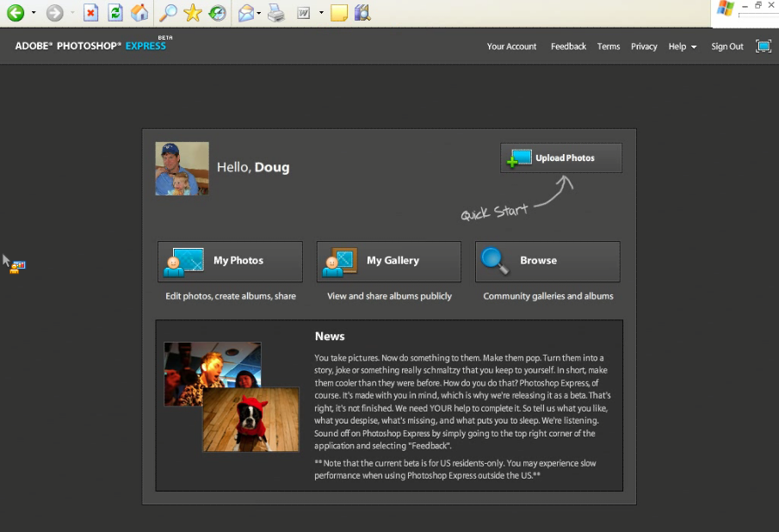Click the yellow note toolbar icon
Screen dimensions: 779x532
[339, 12]
